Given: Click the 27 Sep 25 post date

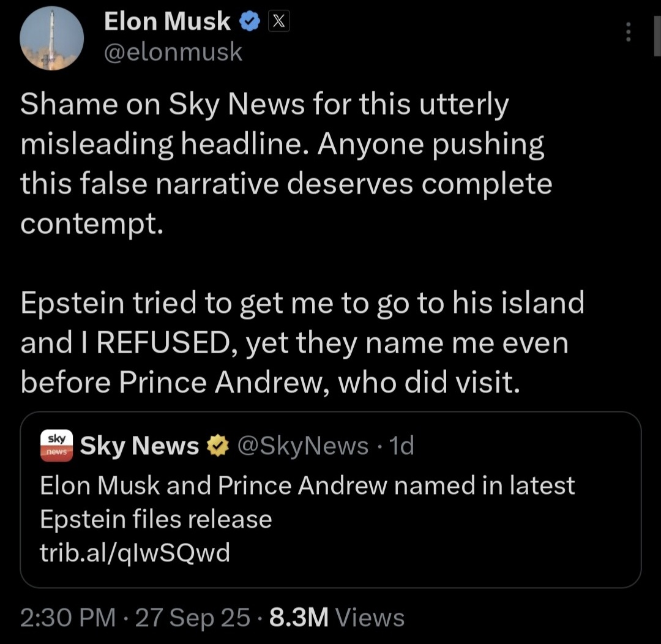Looking at the screenshot, I should coord(192,617).
